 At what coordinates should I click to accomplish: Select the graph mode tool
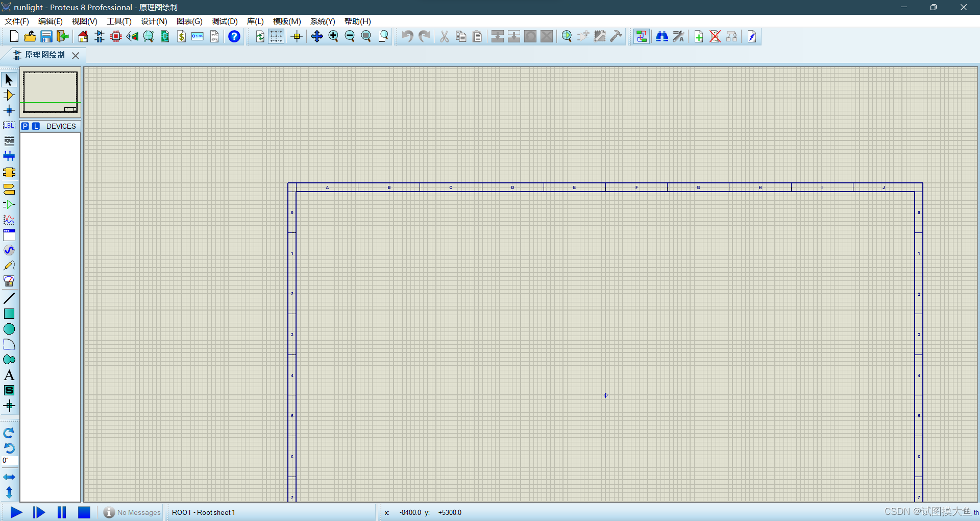[9, 220]
